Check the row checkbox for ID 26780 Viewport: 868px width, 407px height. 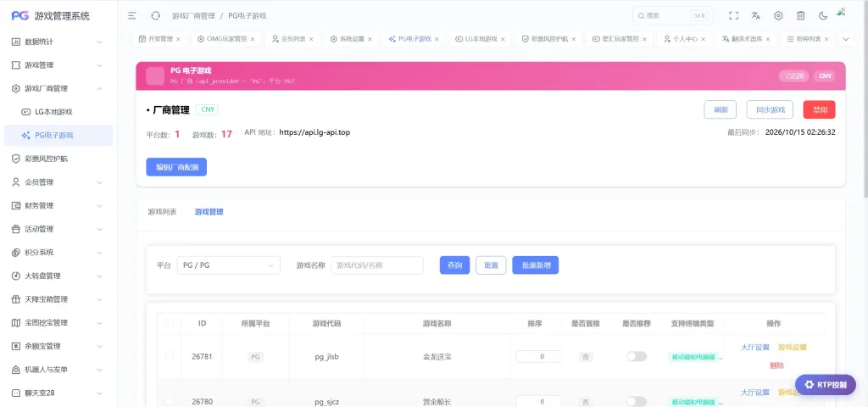tap(170, 401)
